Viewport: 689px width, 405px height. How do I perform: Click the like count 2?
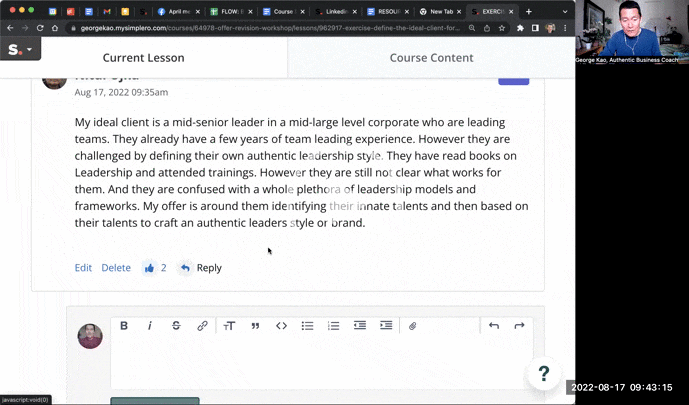pos(163,268)
